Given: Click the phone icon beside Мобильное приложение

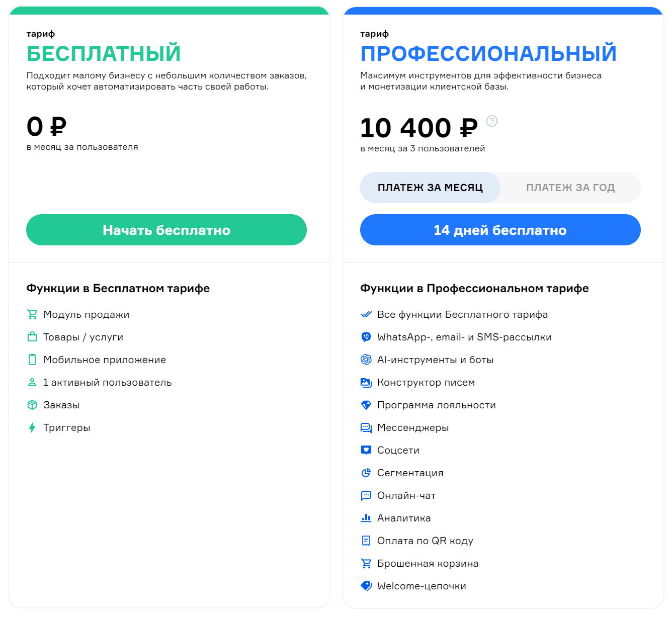Looking at the screenshot, I should (x=32, y=360).
